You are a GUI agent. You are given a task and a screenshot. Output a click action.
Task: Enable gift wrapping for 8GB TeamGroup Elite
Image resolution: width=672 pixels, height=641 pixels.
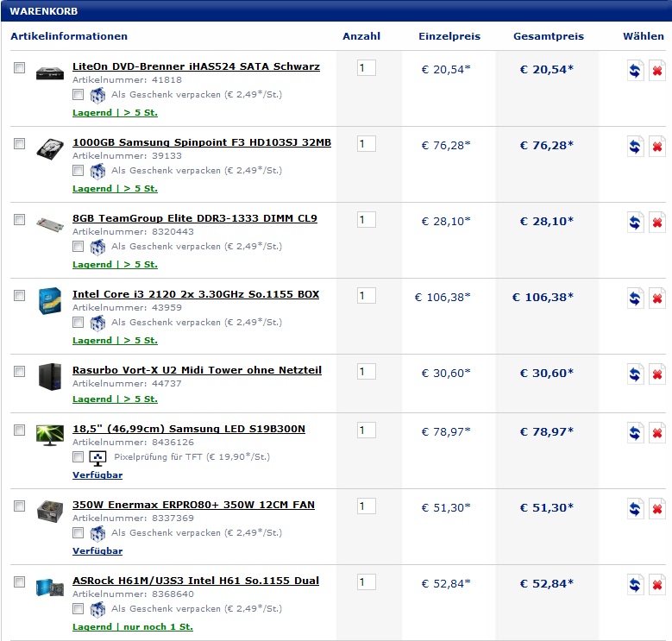pyautogui.click(x=78, y=246)
